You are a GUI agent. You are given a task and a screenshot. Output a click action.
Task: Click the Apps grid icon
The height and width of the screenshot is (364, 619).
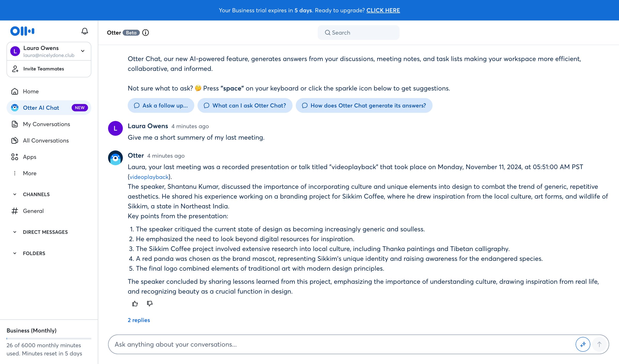[15, 157]
